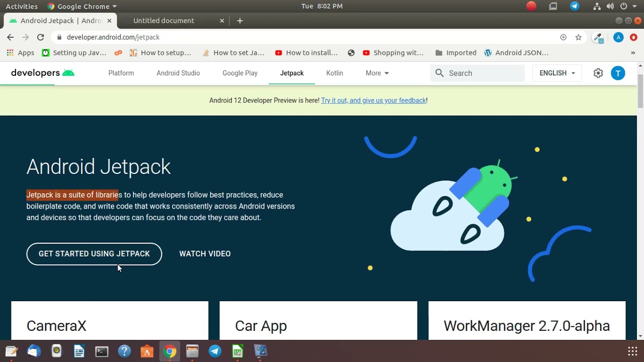Click the Android developers logo
This screenshot has width=644, height=362.
(x=43, y=73)
